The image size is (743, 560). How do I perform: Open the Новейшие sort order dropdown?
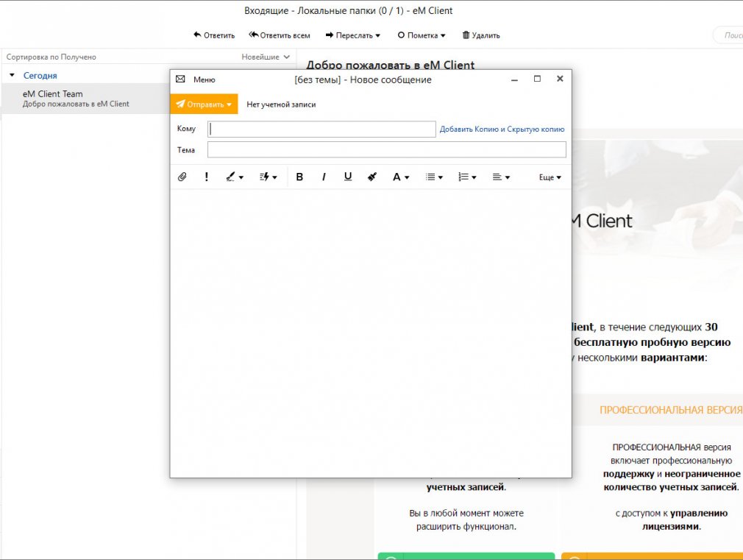click(266, 57)
